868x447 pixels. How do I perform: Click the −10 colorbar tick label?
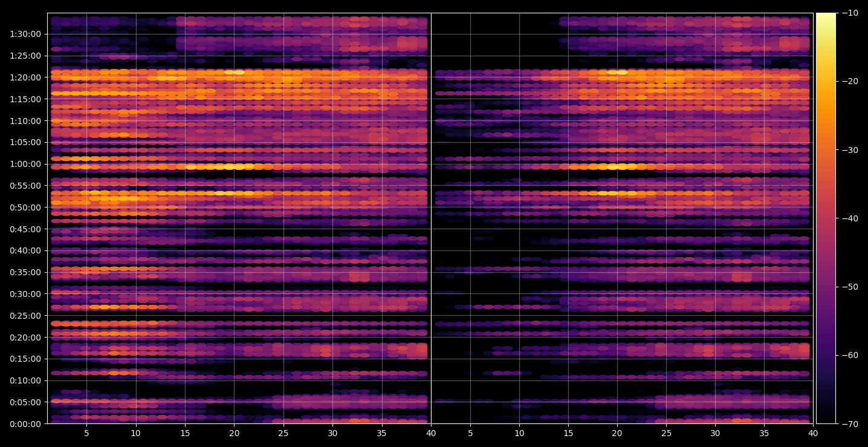click(850, 13)
